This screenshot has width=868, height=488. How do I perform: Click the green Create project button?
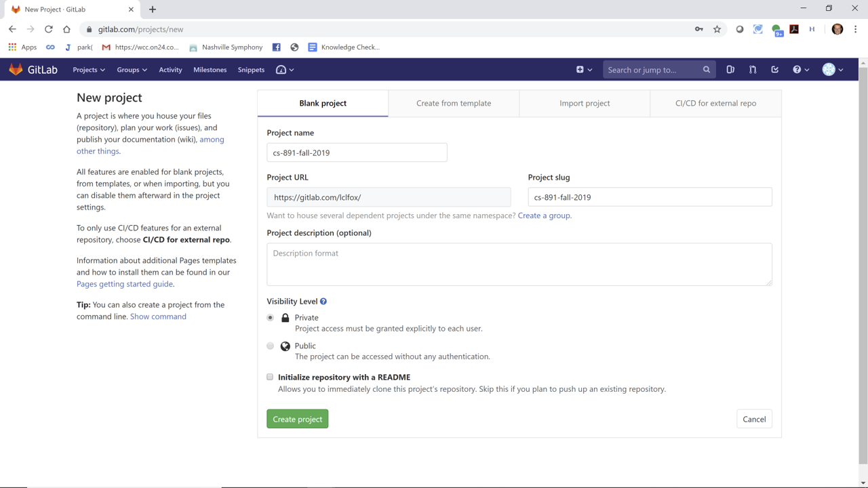pyautogui.click(x=297, y=419)
